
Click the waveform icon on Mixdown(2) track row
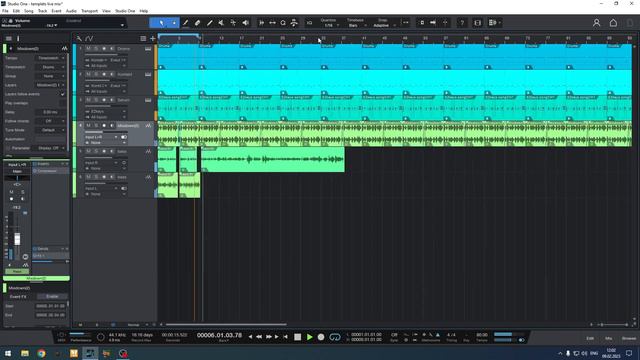coord(148,126)
